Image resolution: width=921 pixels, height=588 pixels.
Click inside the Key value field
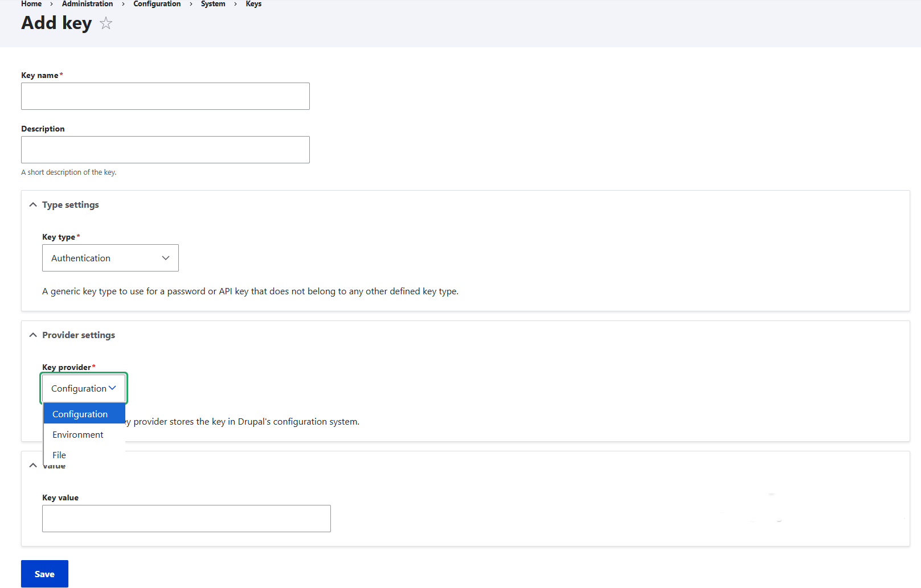pyautogui.click(x=186, y=518)
